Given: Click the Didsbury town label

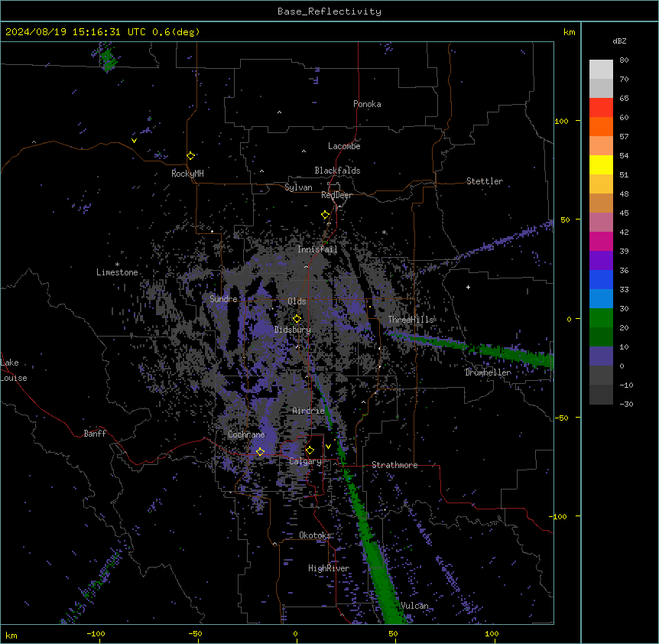Looking at the screenshot, I should (x=293, y=330).
